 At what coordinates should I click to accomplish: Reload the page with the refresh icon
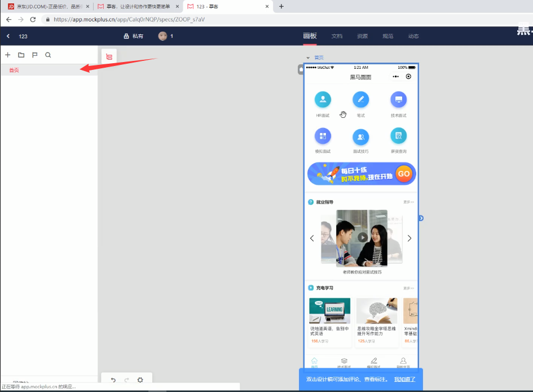[x=33, y=19]
